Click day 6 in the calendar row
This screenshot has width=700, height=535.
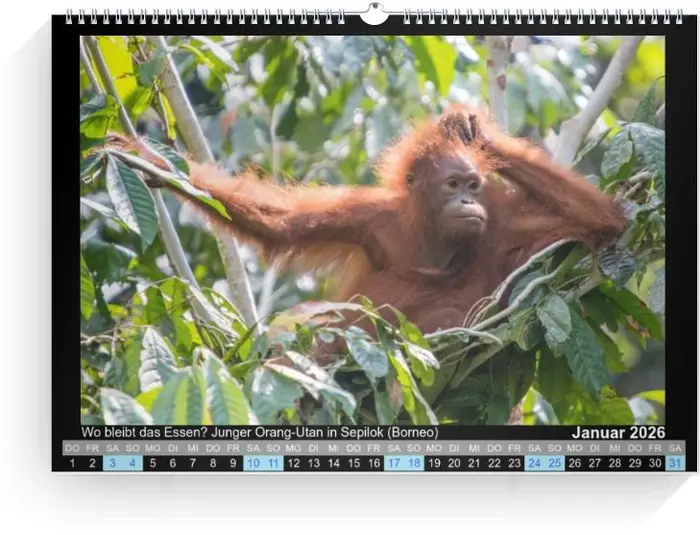tap(172, 463)
